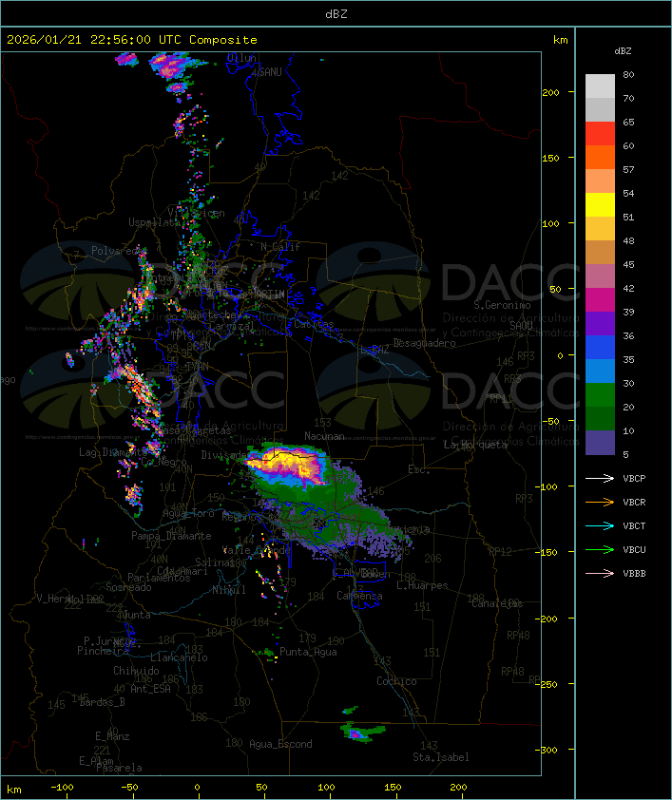Click the 54 value on the color scale

click(x=628, y=194)
